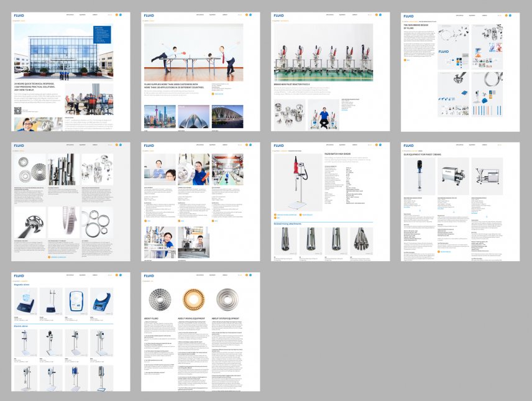
Task: Open the blue dropdown menu over the building photo
Action: (x=103, y=34)
